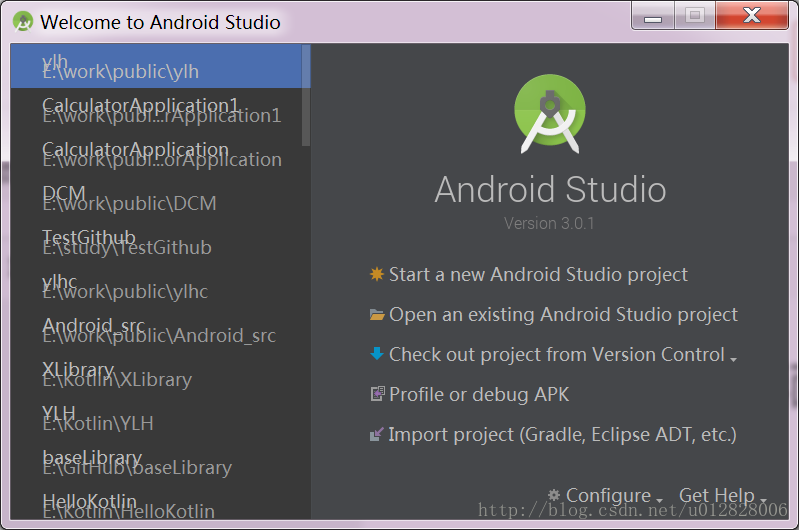Choose Import project (Gradle, Eclipse ADT, etc.)
The height and width of the screenshot is (530, 799).
click(x=562, y=435)
